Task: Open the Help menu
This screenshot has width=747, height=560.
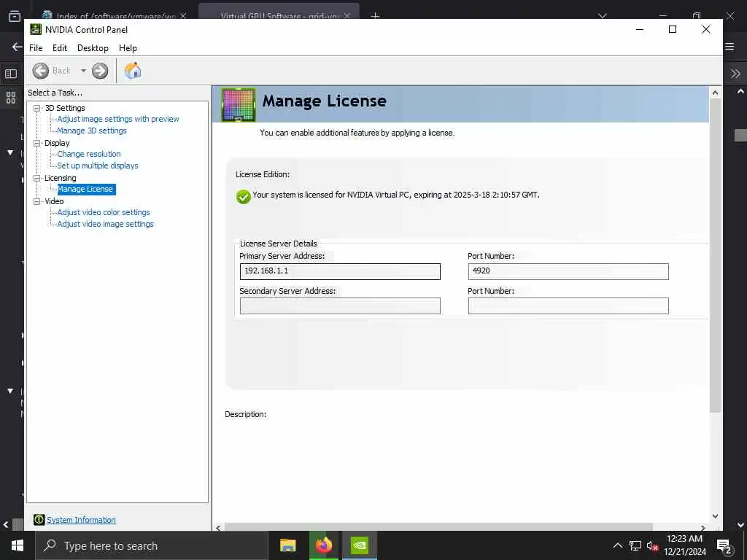Action: point(128,48)
